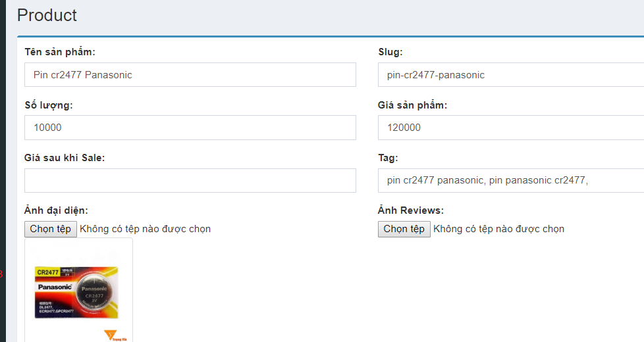644x342 pixels.
Task: Focus the Số lượng field showing 10000
Action: click(190, 128)
